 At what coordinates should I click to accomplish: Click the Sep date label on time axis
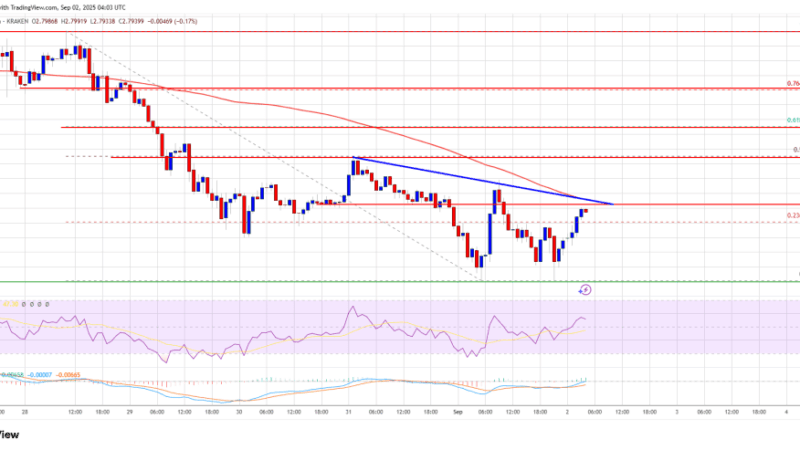[x=458, y=412]
